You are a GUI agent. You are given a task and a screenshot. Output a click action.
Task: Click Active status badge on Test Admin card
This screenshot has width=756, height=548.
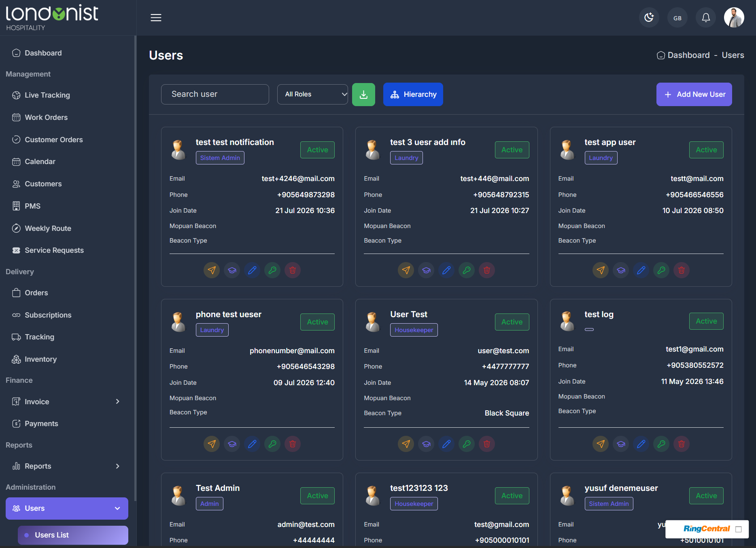pyautogui.click(x=317, y=496)
